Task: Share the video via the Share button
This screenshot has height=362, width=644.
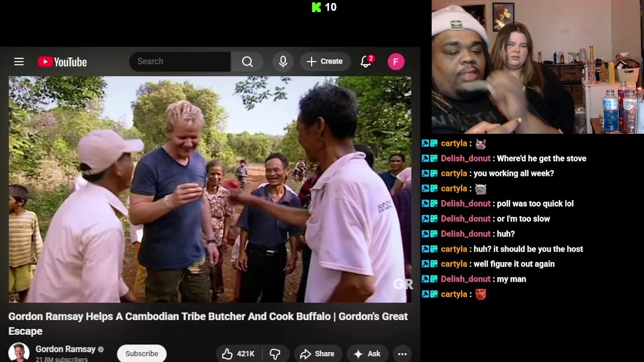Action: point(317,354)
